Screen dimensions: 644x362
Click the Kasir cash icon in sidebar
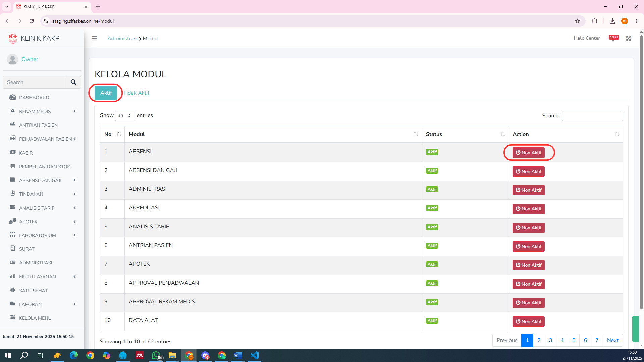tap(13, 152)
